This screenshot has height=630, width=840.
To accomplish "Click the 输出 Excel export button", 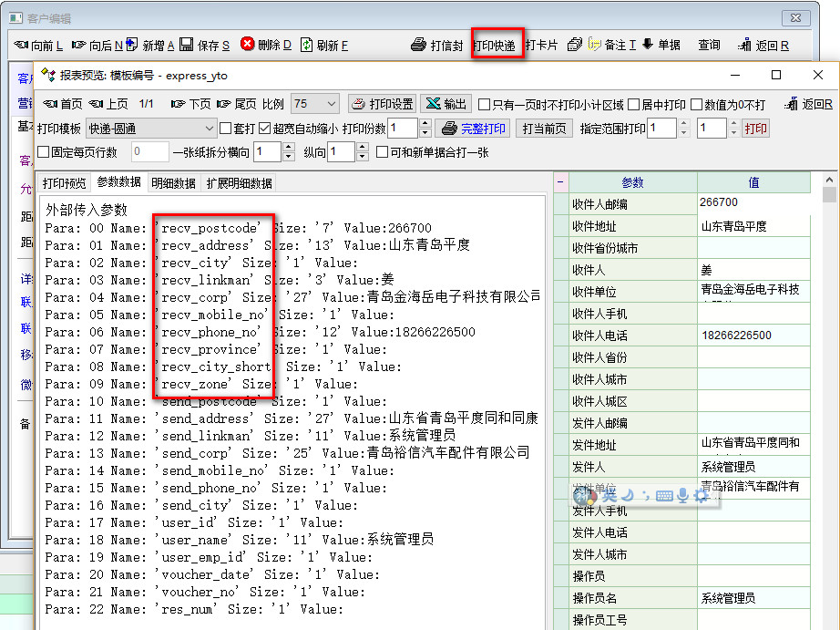I will point(446,104).
